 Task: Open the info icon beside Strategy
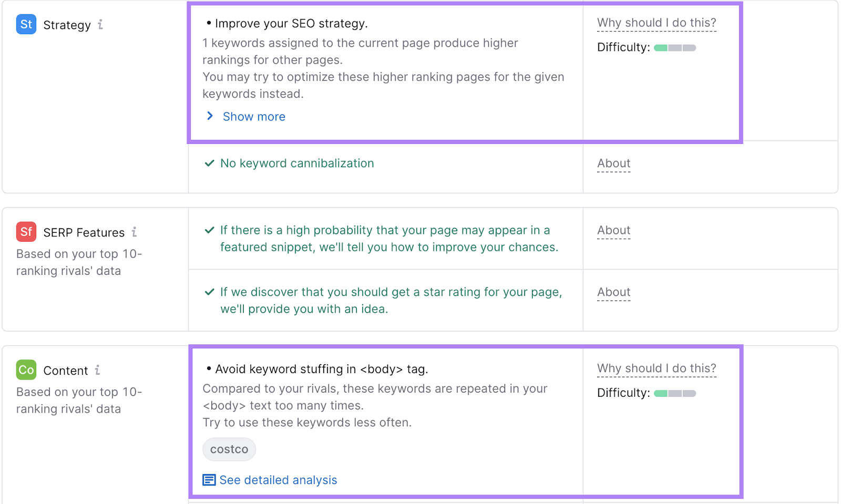(x=100, y=25)
